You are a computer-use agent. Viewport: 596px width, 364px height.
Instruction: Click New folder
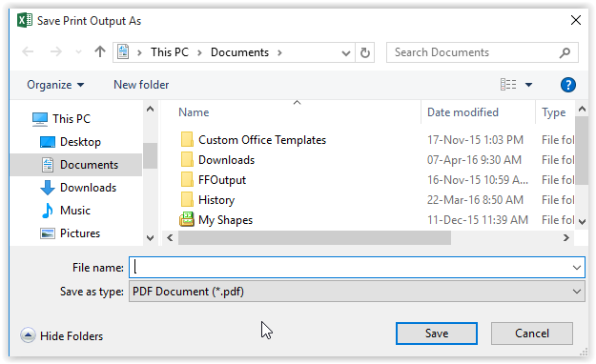(x=141, y=85)
